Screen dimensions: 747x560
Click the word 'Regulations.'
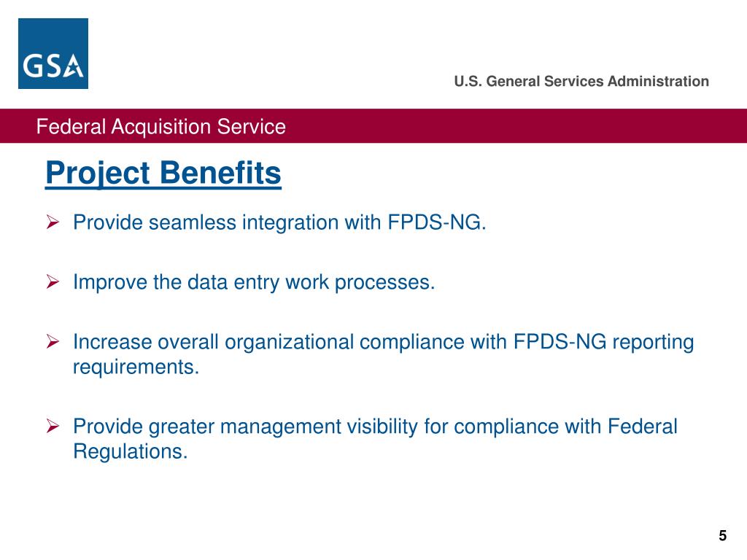point(131,451)
